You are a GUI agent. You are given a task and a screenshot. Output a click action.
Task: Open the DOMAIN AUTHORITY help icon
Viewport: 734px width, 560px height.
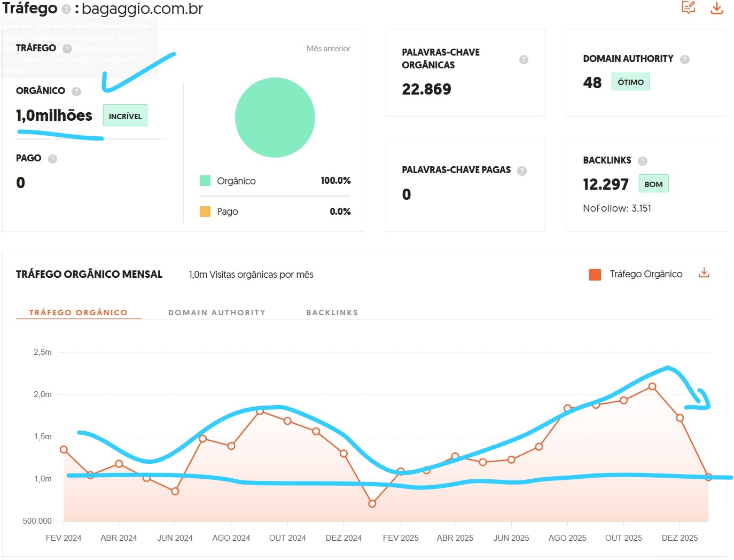(685, 59)
